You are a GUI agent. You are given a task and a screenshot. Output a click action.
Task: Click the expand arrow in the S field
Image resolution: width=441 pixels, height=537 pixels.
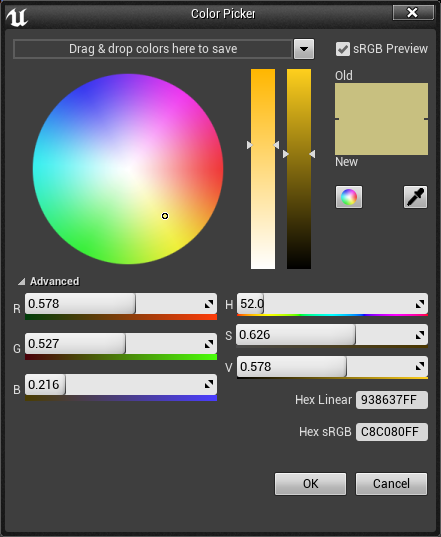coord(420,335)
